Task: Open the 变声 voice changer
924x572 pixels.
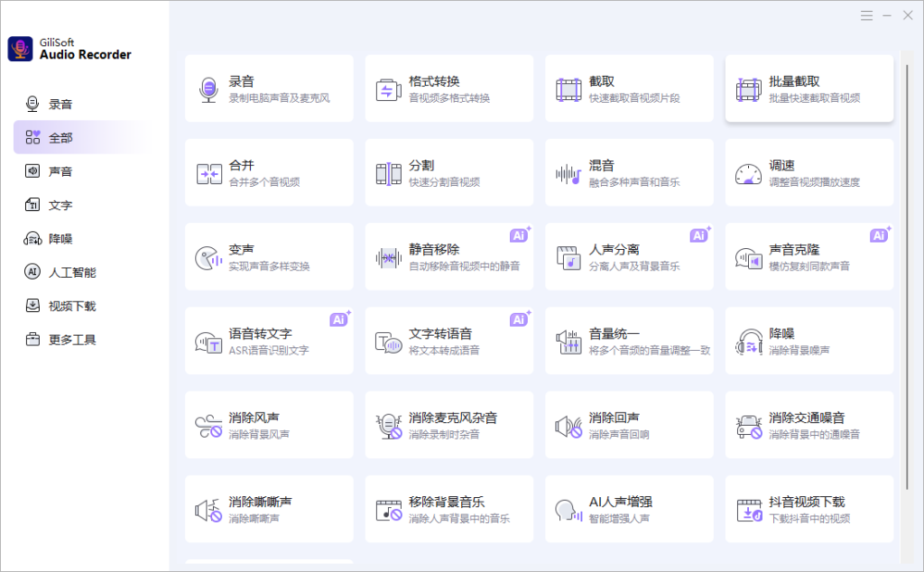Action: point(268,256)
